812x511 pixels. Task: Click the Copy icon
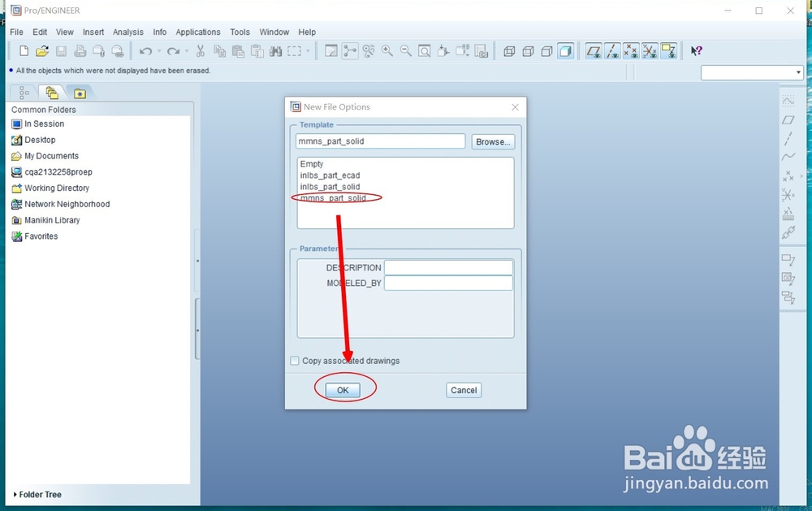[219, 51]
